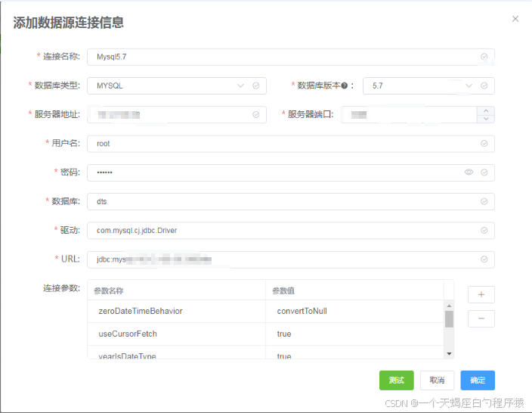Click check icon in 用户名 field
Viewport: 532px width, 413px height.
click(x=484, y=144)
